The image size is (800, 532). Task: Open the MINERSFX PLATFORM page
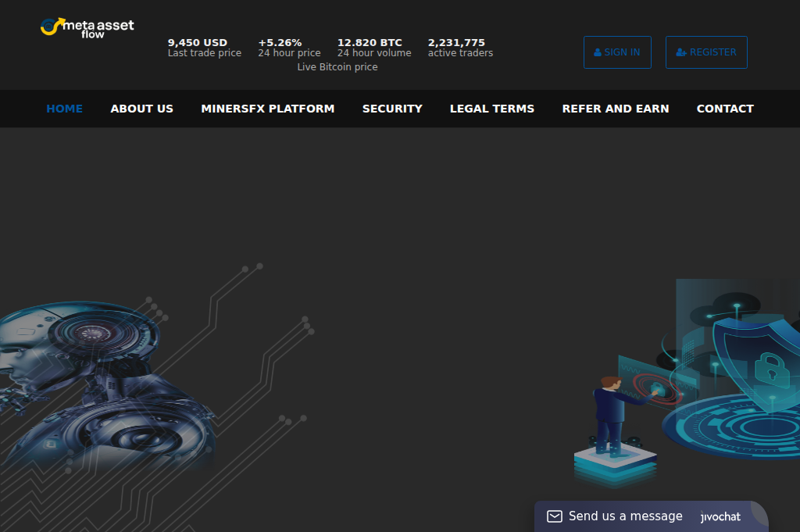[x=268, y=109]
